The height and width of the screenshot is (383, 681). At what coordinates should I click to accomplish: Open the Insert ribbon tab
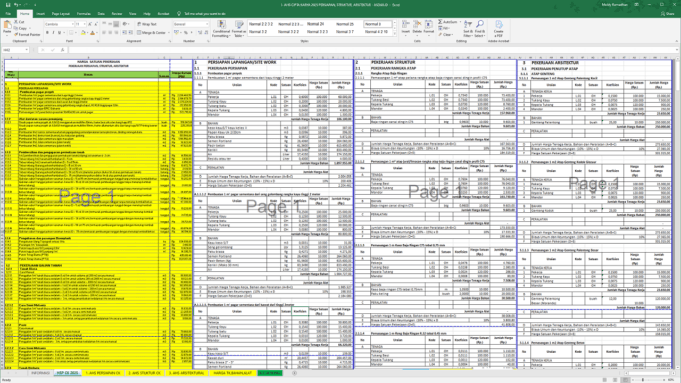[x=40, y=13]
